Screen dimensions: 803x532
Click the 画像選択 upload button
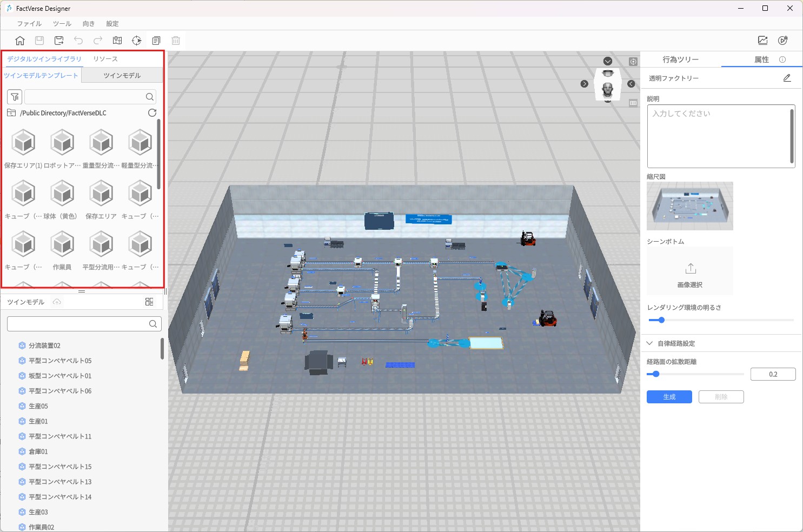click(x=690, y=271)
